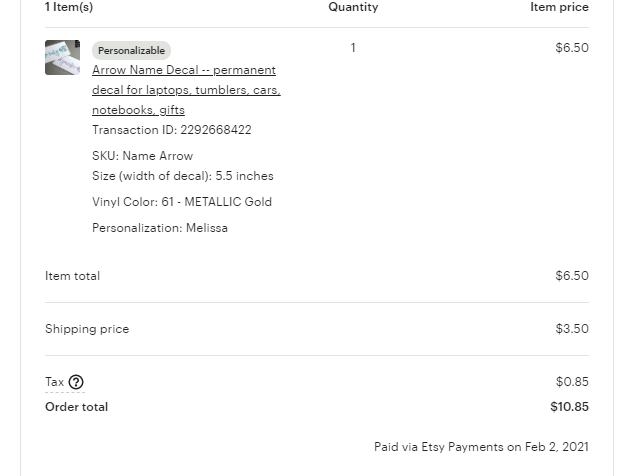
Task: Click the Vinyl Color METALLIC Gold detail
Action: coord(182,202)
